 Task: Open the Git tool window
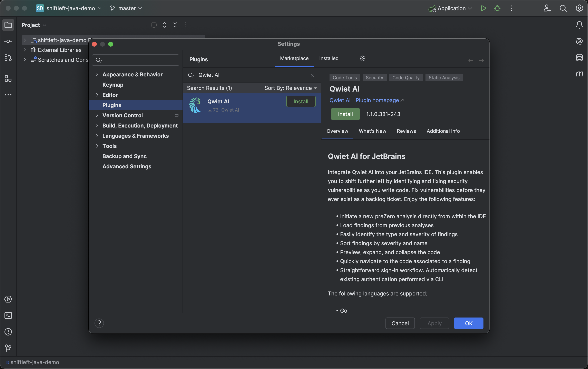point(8,348)
